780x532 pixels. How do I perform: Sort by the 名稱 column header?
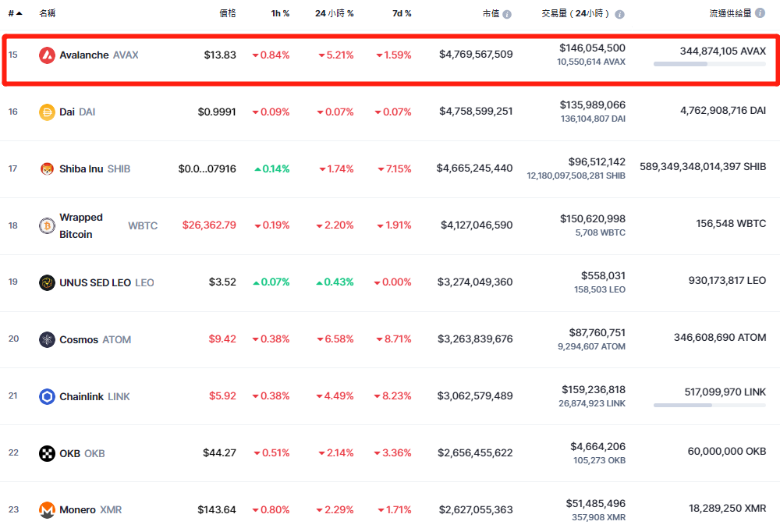47,13
